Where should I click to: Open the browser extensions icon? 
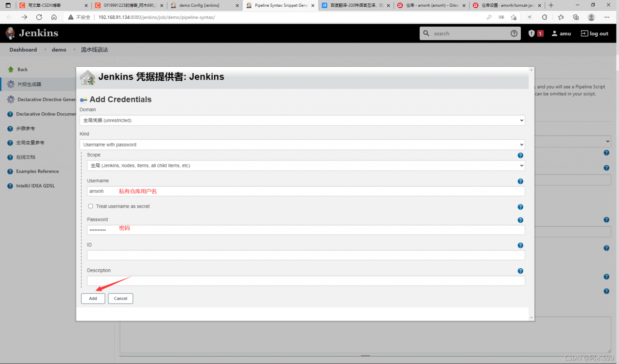[545, 17]
